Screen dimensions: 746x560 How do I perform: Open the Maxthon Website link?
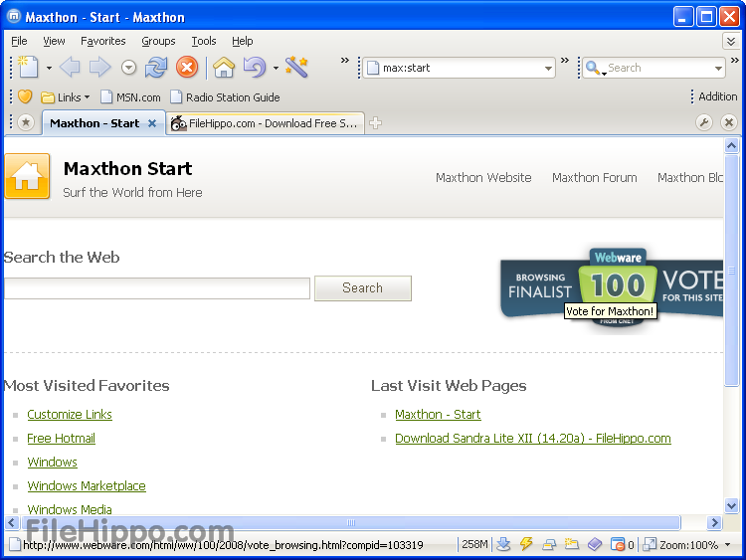coord(483,178)
